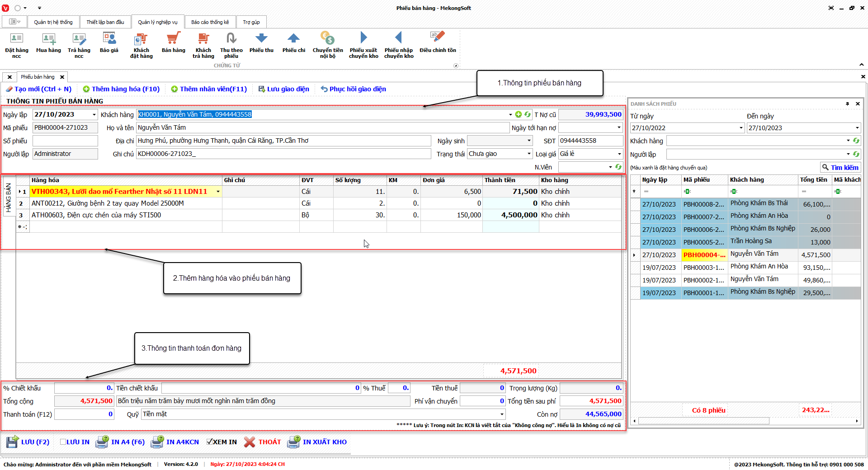Switch to Quản trị hệ thống tab

pyautogui.click(x=53, y=22)
